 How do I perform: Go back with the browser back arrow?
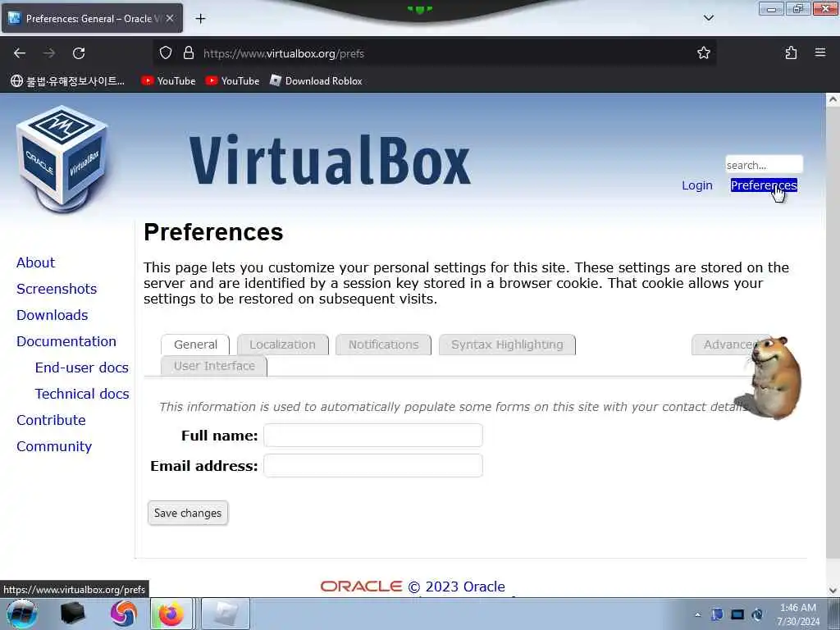tap(20, 53)
